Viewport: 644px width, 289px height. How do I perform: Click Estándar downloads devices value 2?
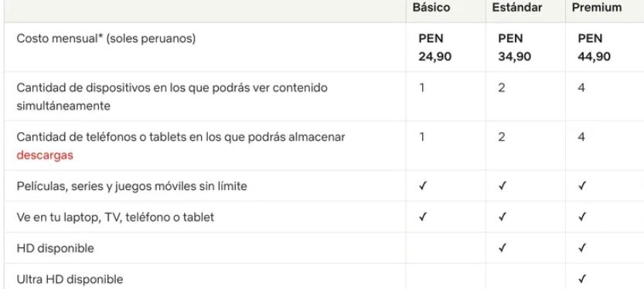tap(502, 137)
